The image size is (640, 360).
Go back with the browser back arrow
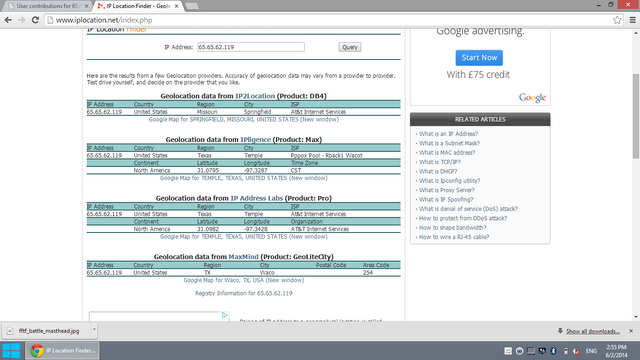8,20
